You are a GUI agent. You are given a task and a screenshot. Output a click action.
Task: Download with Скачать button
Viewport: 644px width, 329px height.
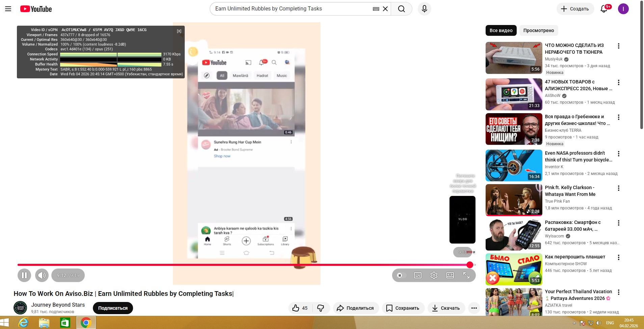(x=446, y=308)
